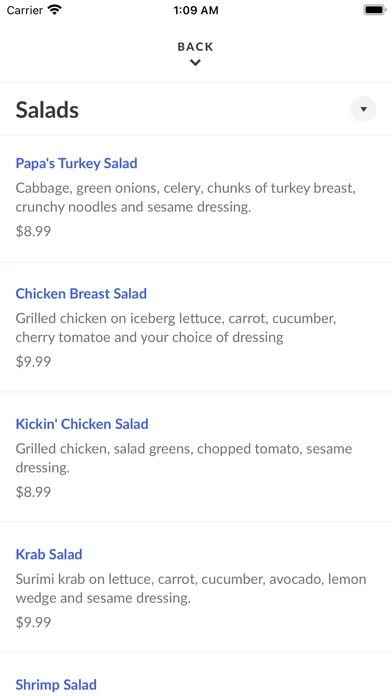Tap the Krab Salad description text
This screenshot has height=696, width=392.
click(191, 589)
